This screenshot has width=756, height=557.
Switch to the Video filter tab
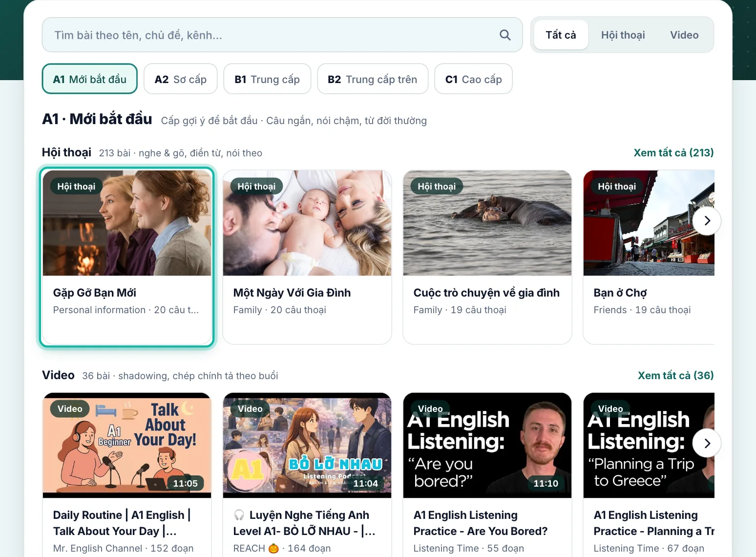point(684,35)
